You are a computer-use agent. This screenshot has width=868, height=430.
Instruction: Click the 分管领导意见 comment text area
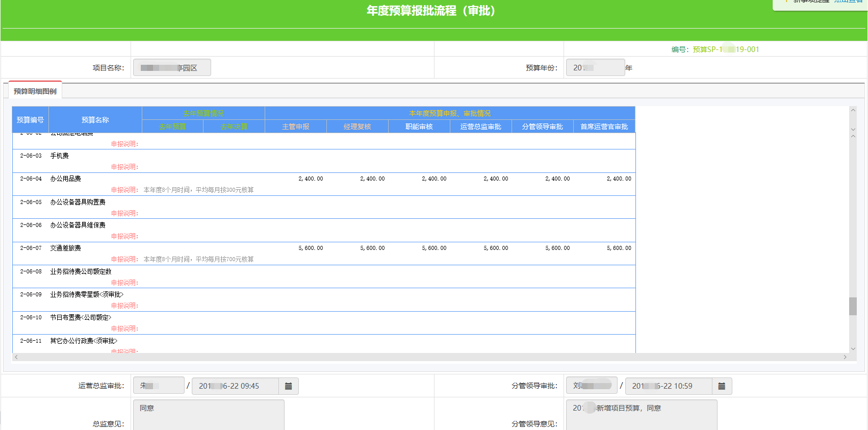point(641,415)
